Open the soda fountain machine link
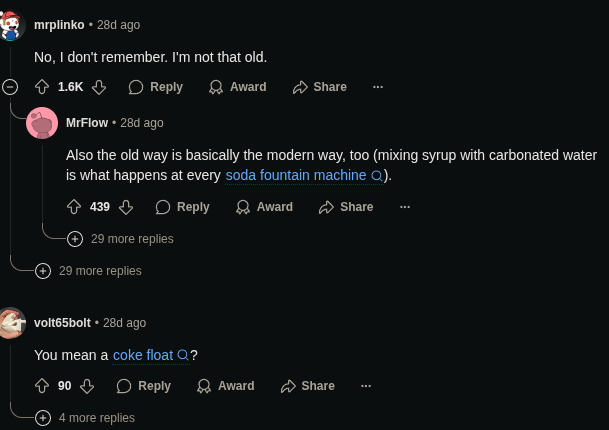Image resolution: width=609 pixels, height=430 pixels. tap(296, 175)
